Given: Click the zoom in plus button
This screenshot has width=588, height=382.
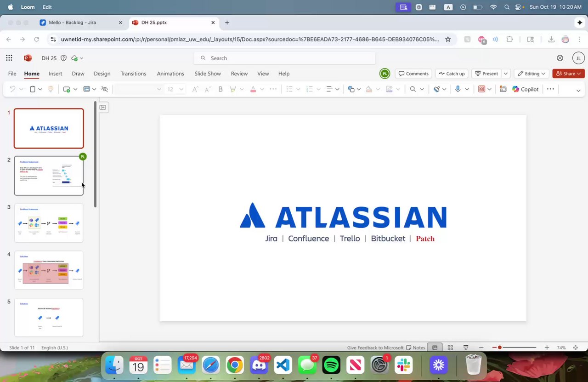Looking at the screenshot, I should [547, 348].
